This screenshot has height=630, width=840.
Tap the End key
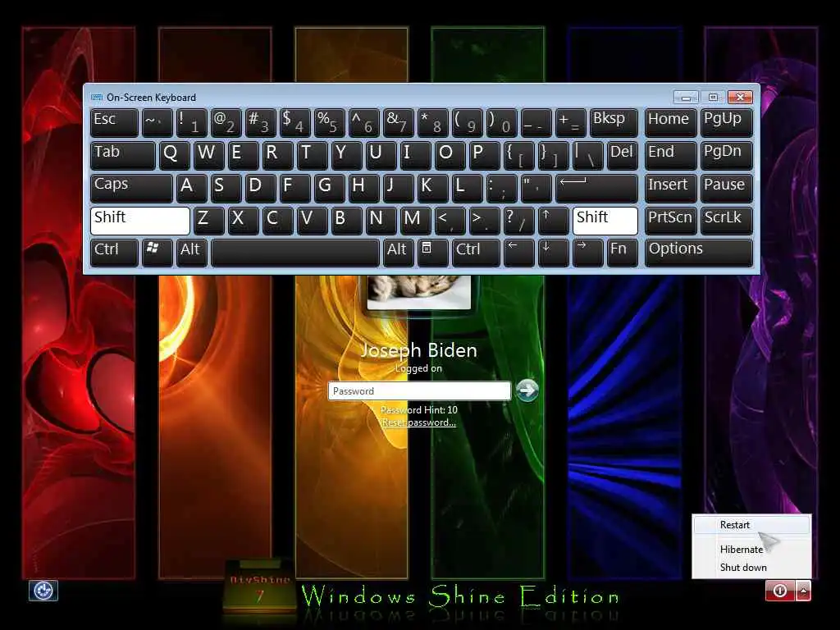click(671, 155)
